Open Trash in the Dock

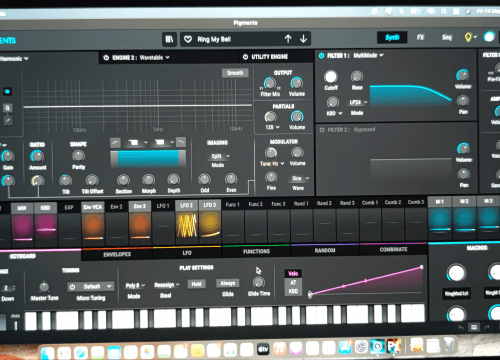click(449, 344)
